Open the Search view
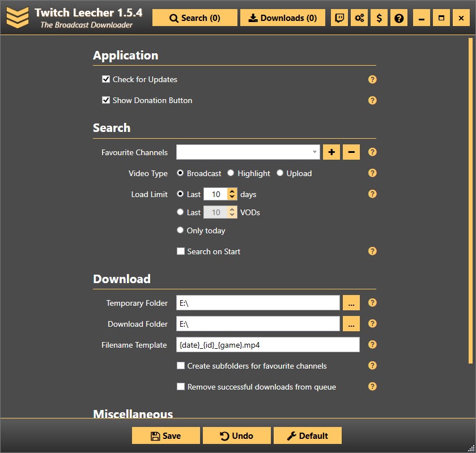The width and height of the screenshot is (476, 453). pyautogui.click(x=194, y=18)
